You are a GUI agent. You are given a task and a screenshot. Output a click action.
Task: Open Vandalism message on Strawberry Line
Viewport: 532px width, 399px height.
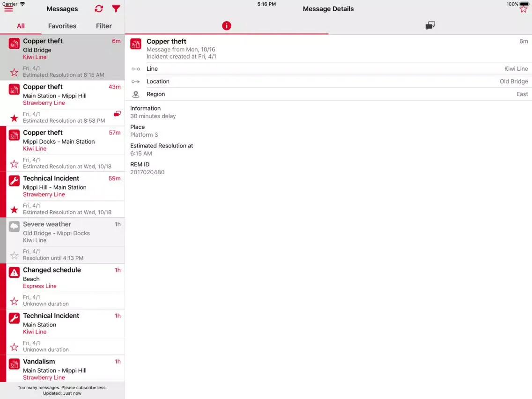pyautogui.click(x=66, y=369)
